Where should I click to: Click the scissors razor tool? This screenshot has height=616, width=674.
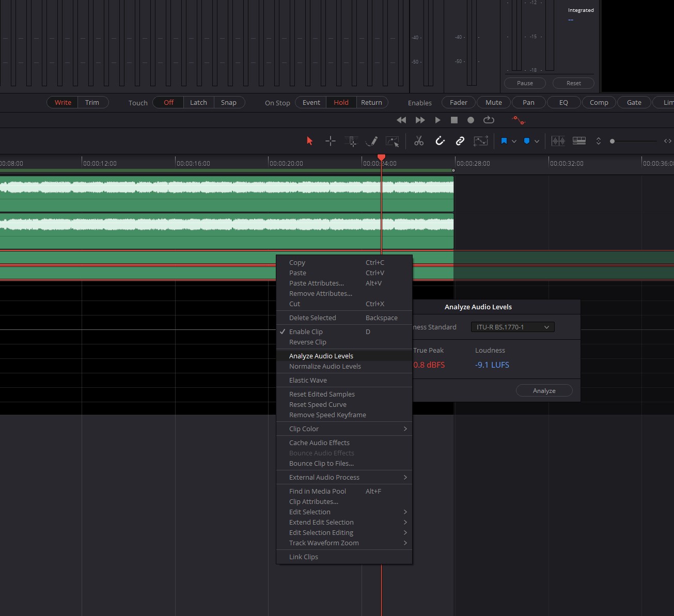pyautogui.click(x=419, y=141)
